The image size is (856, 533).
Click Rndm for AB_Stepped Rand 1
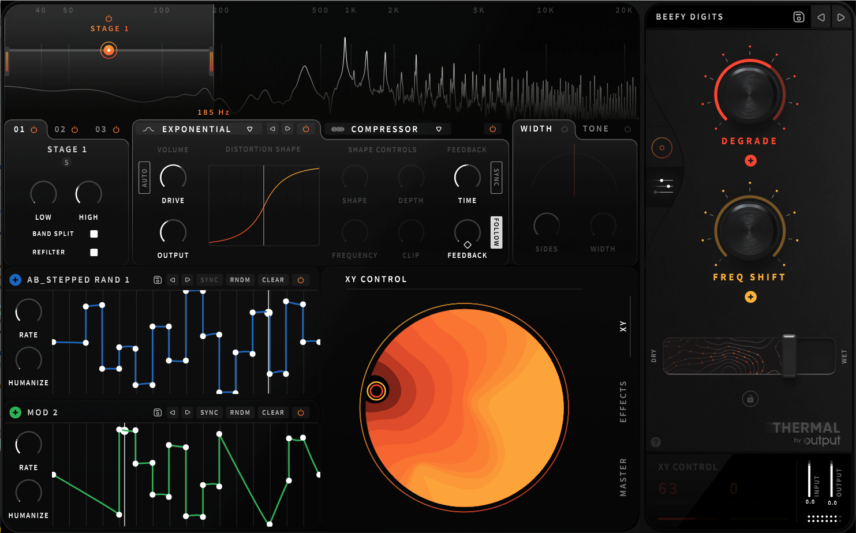coord(240,280)
